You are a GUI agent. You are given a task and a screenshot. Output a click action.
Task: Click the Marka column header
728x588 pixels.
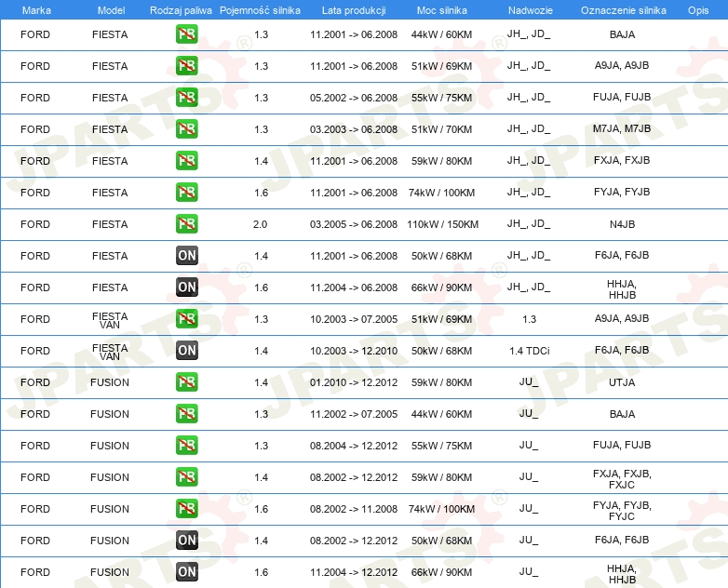[36, 10]
